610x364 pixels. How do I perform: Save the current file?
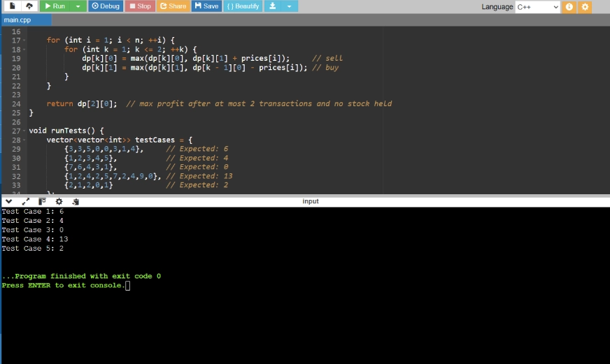[x=206, y=6]
